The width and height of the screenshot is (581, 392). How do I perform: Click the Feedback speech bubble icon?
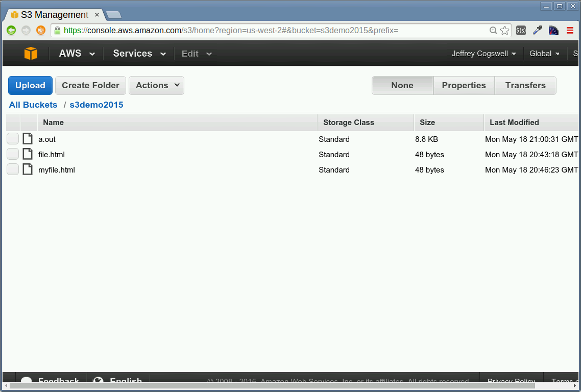[x=26, y=380]
